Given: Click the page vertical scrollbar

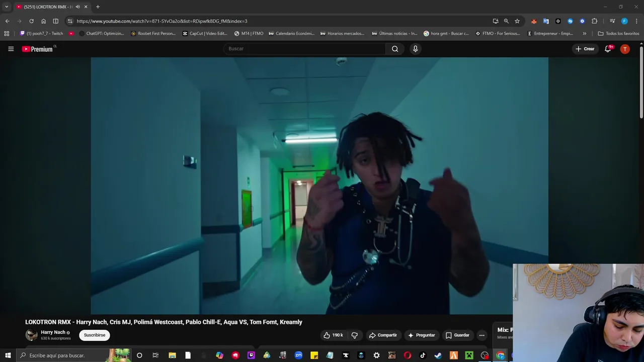Looking at the screenshot, I should coord(641,83).
